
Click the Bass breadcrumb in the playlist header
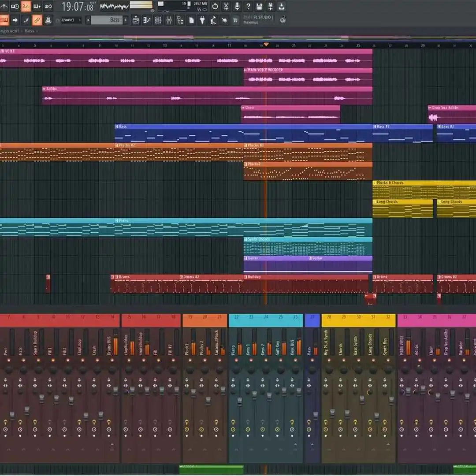(x=30, y=31)
